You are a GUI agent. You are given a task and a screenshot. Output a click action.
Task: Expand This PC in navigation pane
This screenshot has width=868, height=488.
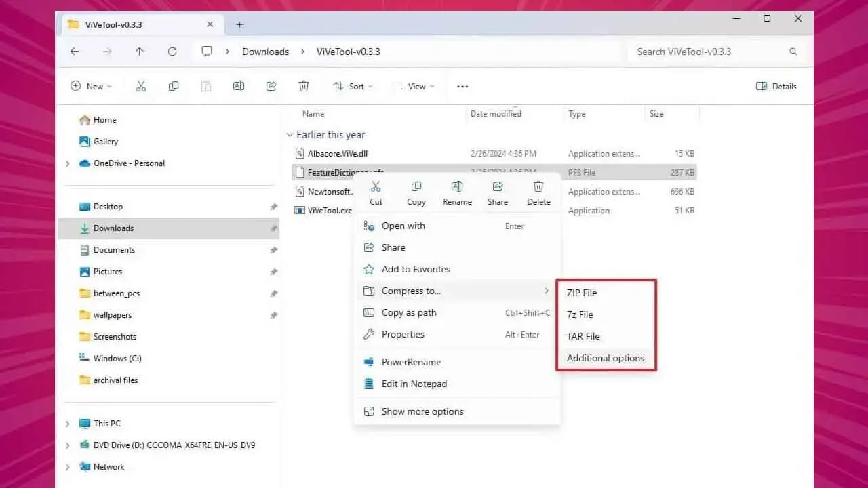[x=67, y=424]
